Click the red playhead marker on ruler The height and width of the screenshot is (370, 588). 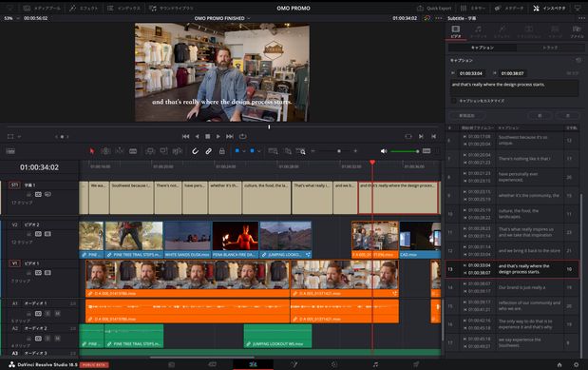(x=372, y=163)
